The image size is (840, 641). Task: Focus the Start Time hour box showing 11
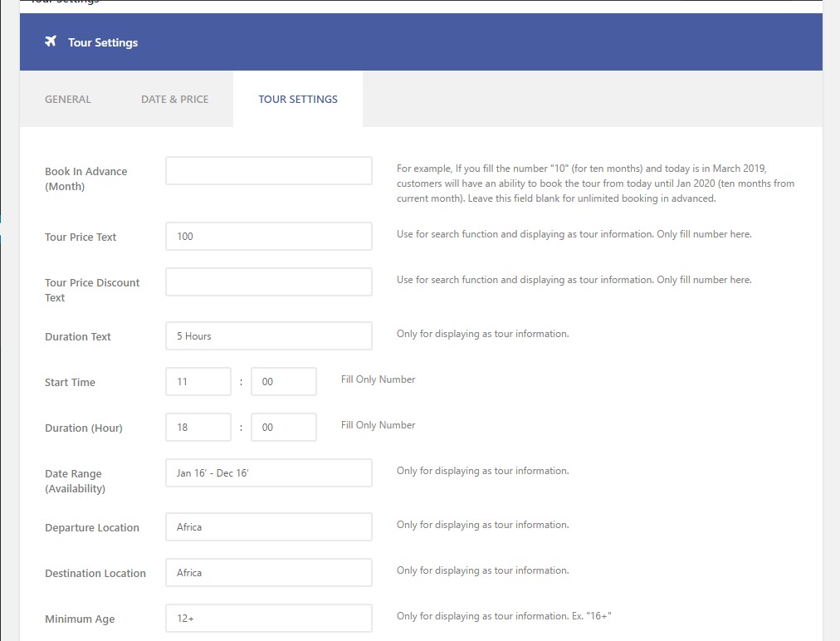click(x=198, y=382)
